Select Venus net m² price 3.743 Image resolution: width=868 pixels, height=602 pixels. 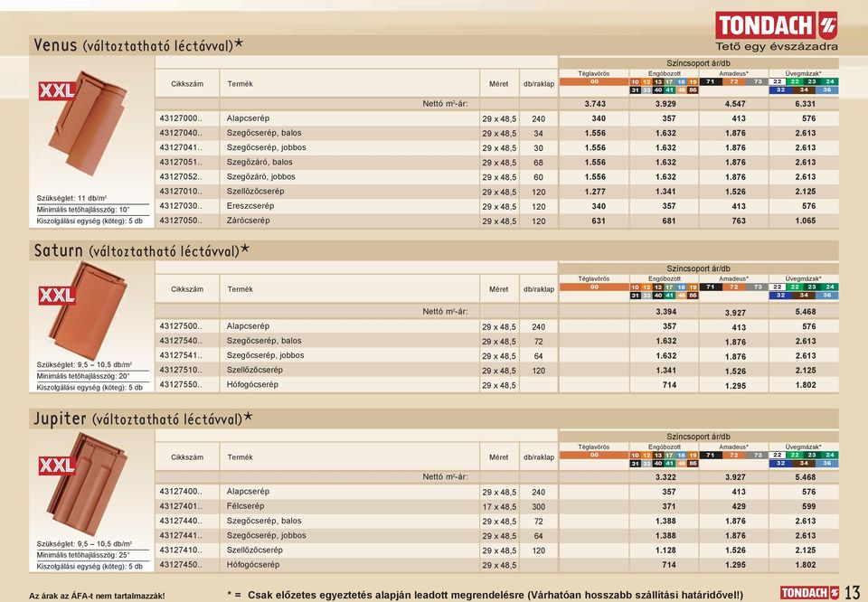click(595, 104)
